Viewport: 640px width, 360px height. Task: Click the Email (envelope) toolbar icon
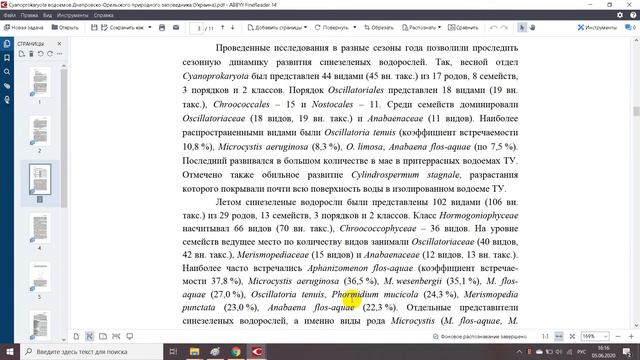point(176,27)
